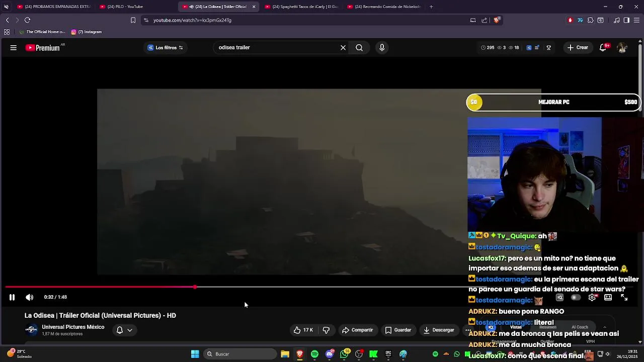Viewport: 644px width, 362px height.
Task: Go to YouTube Premium home logo
Action: pyautogui.click(x=43, y=48)
